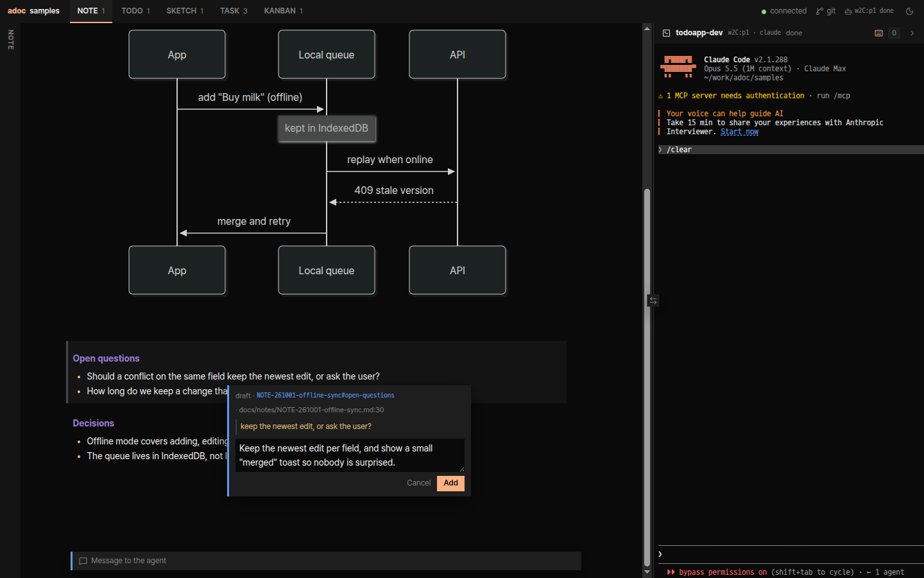Click 'bypass permissions on' status text

[x=723, y=572]
